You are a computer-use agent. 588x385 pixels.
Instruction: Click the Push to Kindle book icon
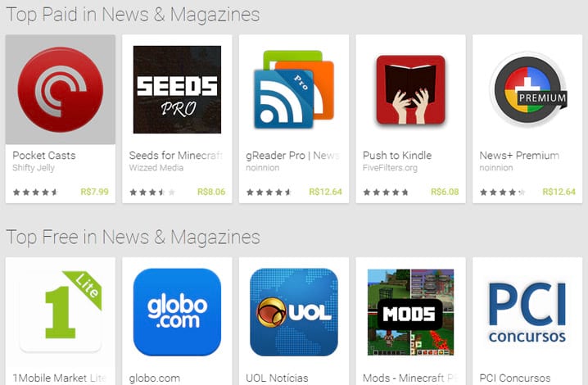(x=410, y=89)
